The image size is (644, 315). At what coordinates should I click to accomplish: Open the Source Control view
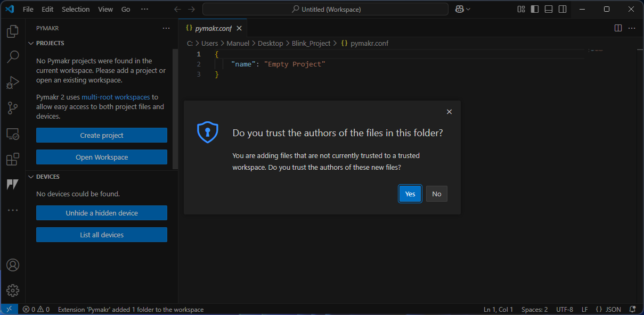(13, 108)
